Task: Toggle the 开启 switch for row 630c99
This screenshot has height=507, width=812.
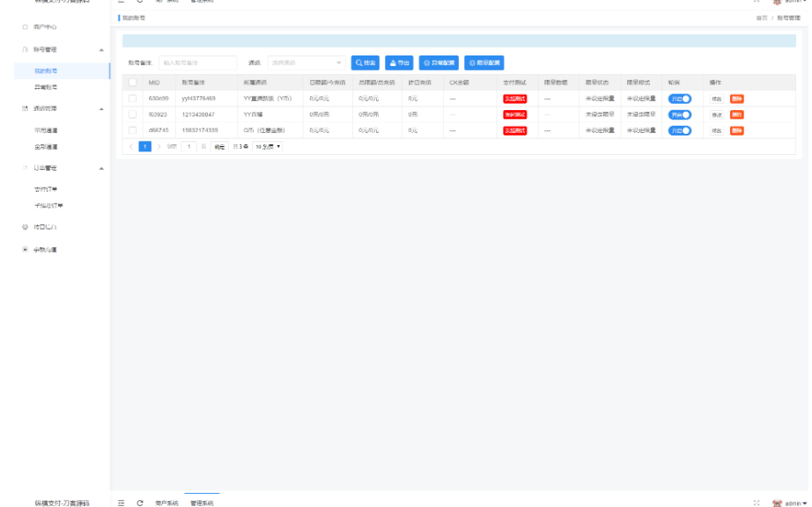Action: pos(679,99)
